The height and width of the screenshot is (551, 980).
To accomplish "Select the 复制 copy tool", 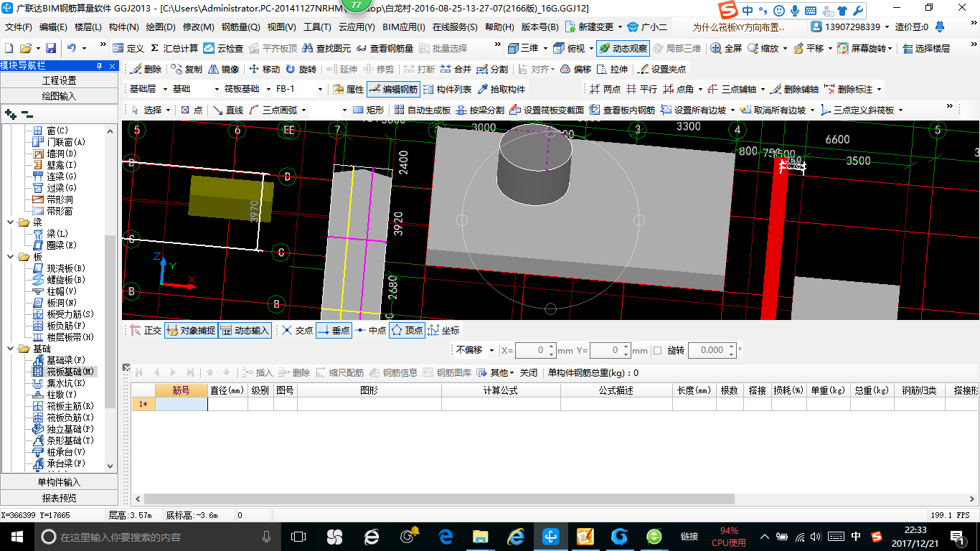I will click(187, 69).
